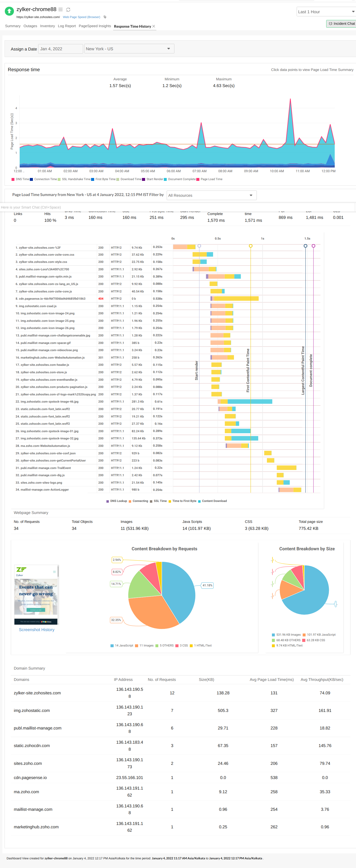Screen dimensions: 356x868
Task: Click the Content Download legend color swatch
Action: pos(200,501)
